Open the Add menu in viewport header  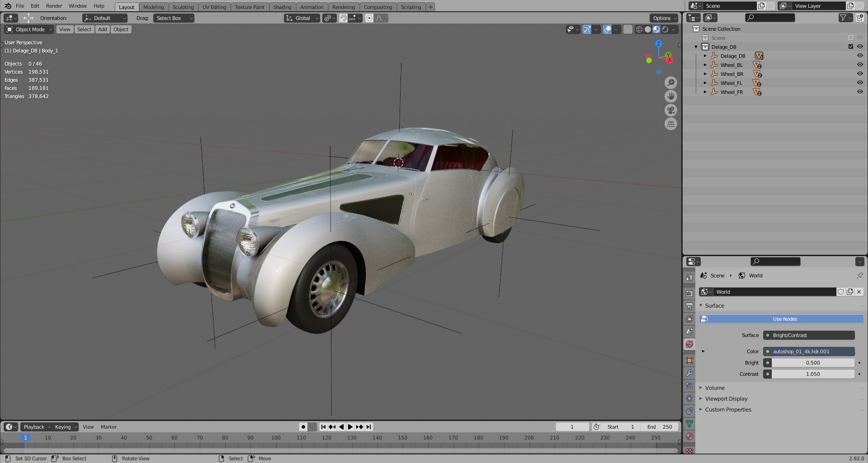pos(103,29)
